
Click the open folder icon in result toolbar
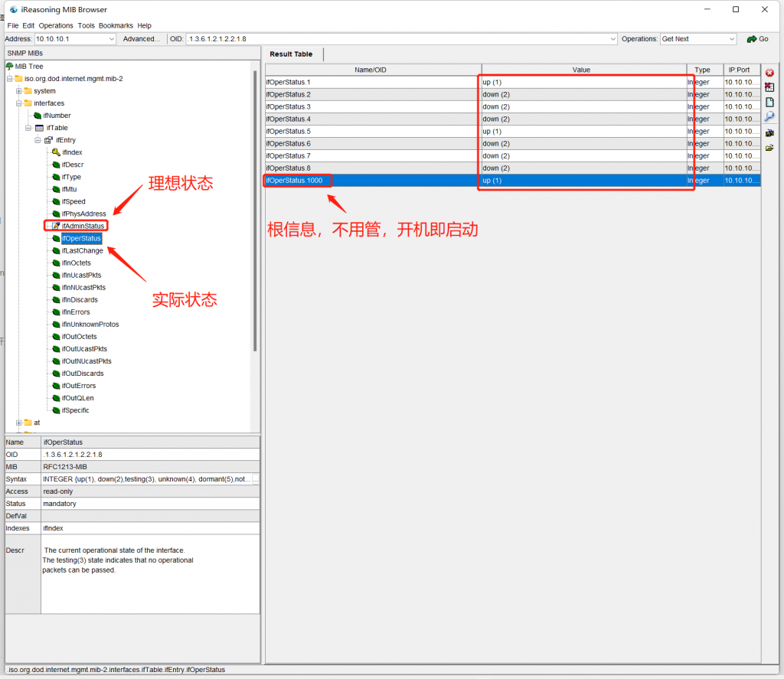[x=769, y=148]
